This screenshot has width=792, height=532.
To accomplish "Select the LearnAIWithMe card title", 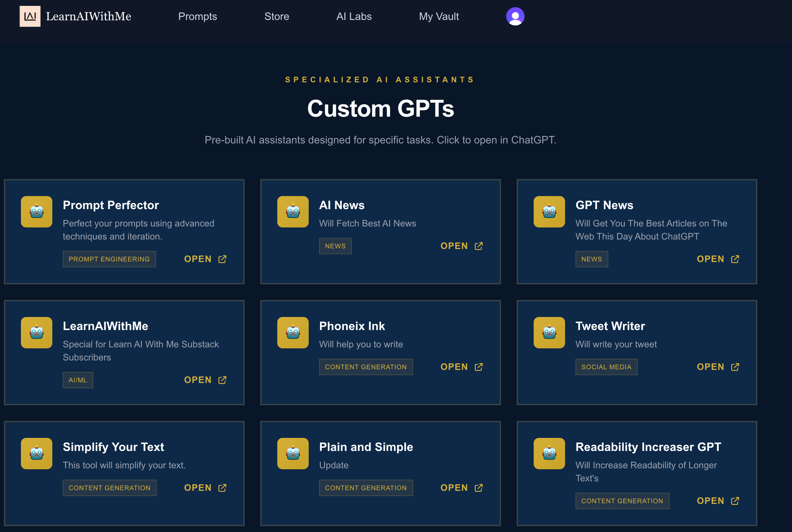I will coord(106,326).
